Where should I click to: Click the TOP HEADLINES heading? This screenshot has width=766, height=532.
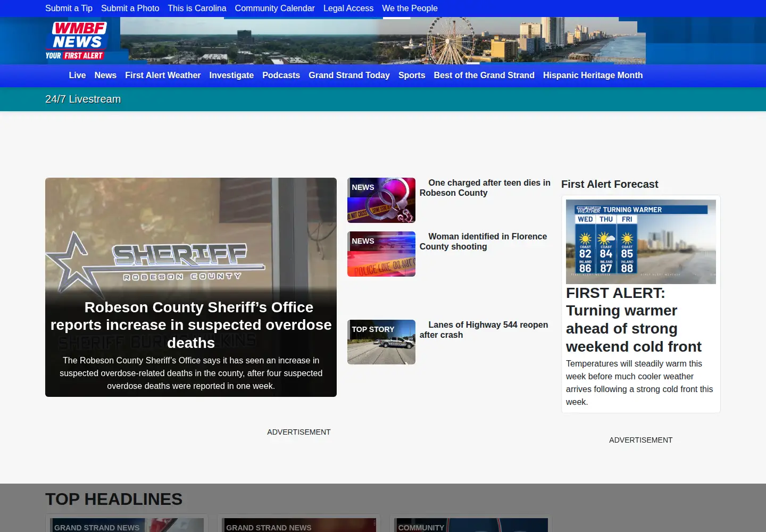(114, 499)
